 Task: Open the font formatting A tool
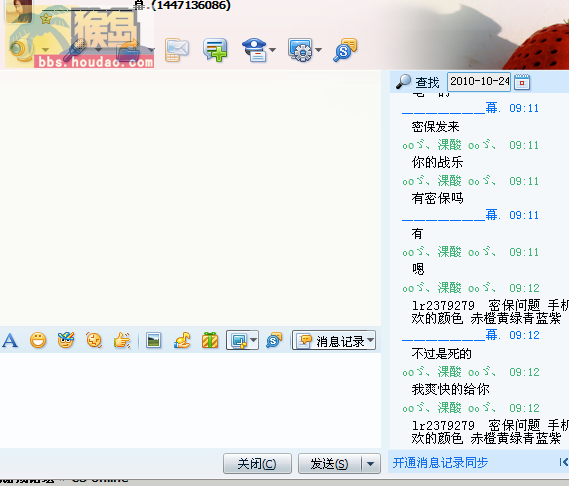[10, 341]
